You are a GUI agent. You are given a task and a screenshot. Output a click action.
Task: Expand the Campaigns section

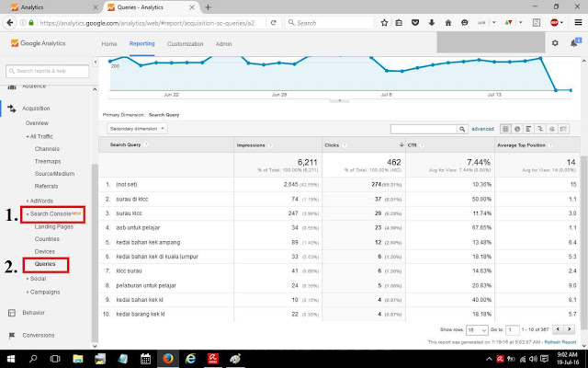[28, 293]
